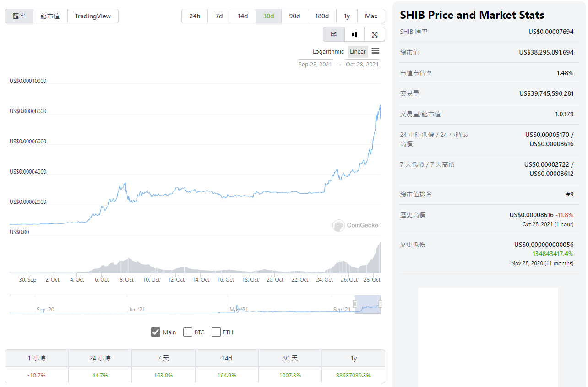
Task: Open the TradingView tab
Action: [93, 16]
